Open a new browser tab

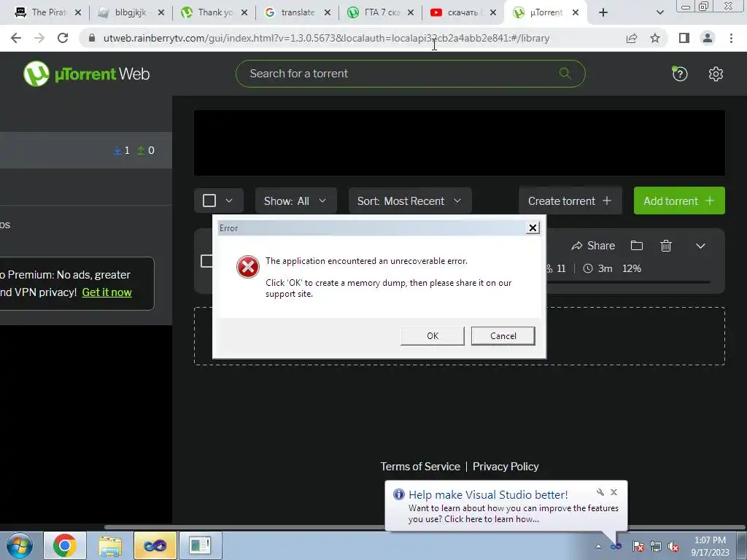[x=603, y=13]
